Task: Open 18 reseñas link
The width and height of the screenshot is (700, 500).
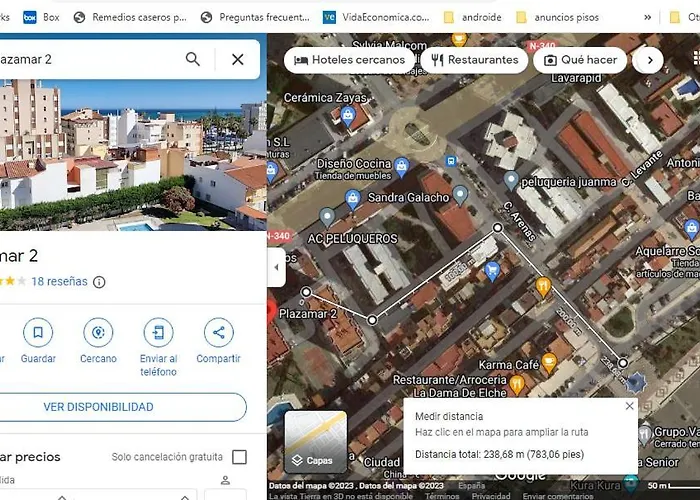Action: (x=59, y=281)
